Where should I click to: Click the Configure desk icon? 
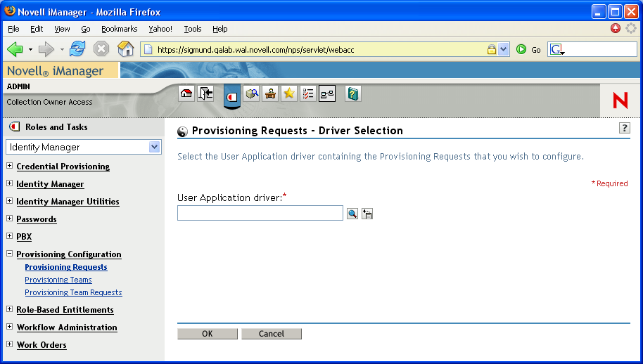pos(270,93)
